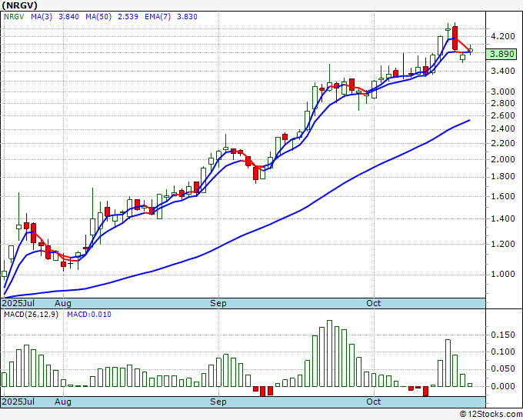Click the Sep marker on MACD timeline

218,402
